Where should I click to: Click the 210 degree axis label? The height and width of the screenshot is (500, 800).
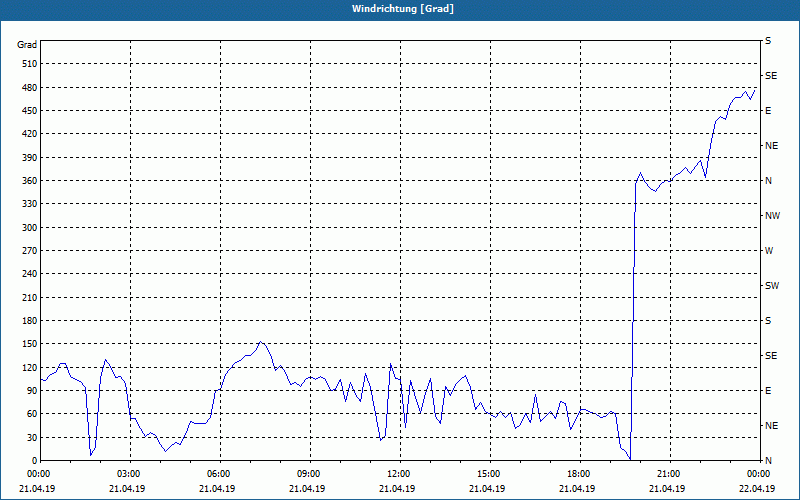pyautogui.click(x=29, y=297)
